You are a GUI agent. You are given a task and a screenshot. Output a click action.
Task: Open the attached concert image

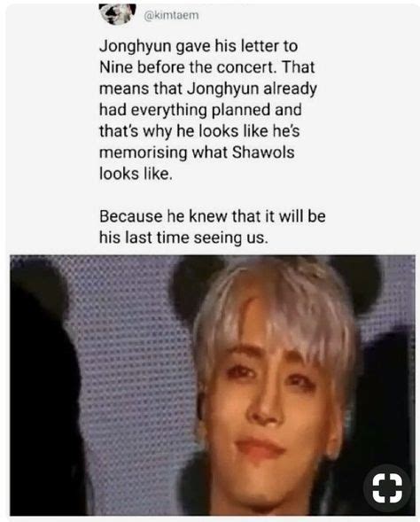point(213,385)
